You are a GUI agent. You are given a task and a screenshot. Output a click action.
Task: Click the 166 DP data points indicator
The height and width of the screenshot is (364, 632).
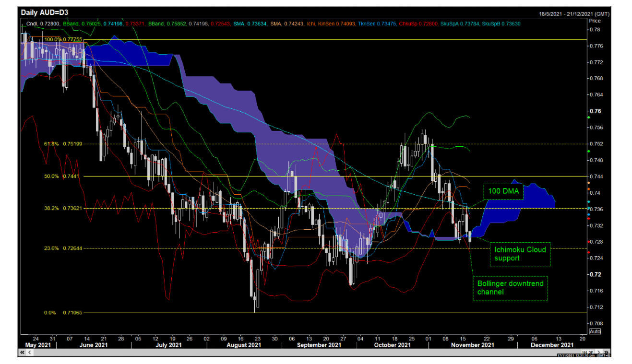point(587,352)
